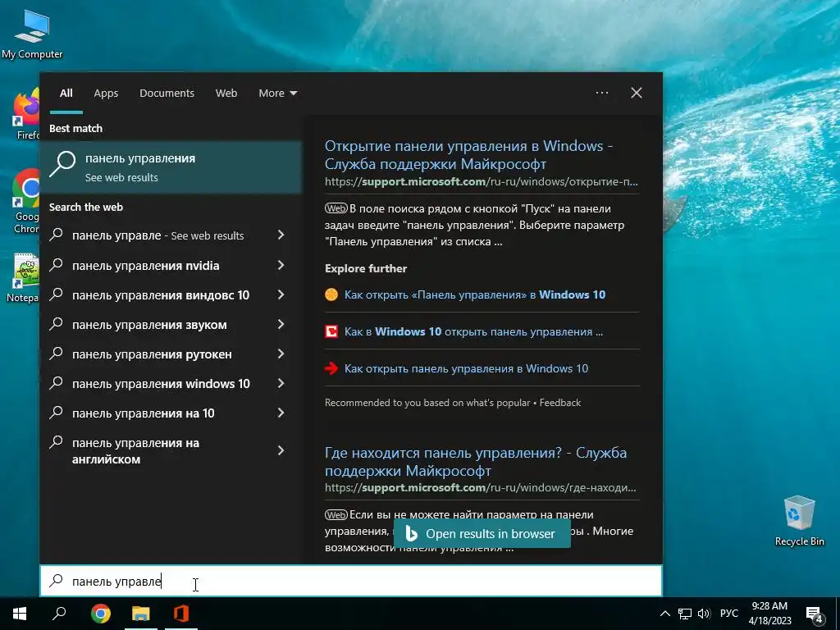Screen dimensions: 840x630
Task: Open the taskbar clock showing 9:28 AM
Action: [x=769, y=614]
